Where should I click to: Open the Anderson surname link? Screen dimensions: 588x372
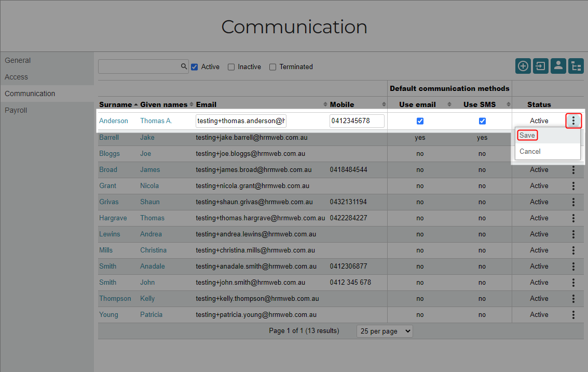click(x=114, y=121)
